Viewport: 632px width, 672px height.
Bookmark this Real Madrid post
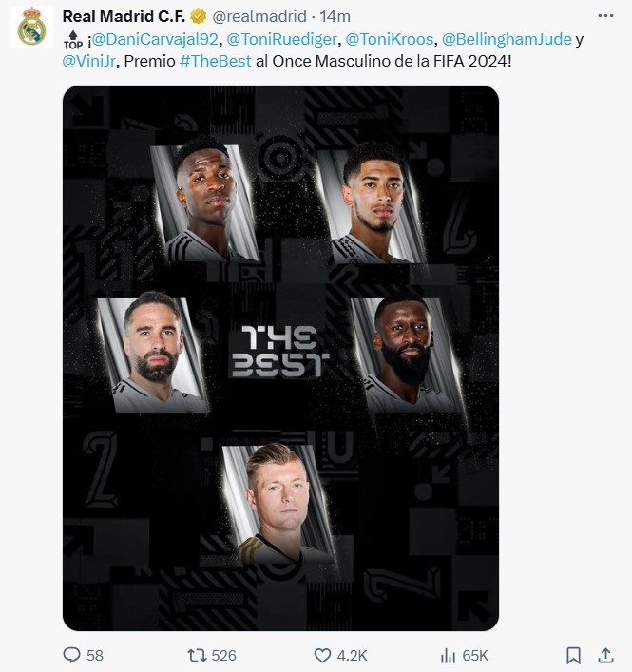(x=573, y=655)
